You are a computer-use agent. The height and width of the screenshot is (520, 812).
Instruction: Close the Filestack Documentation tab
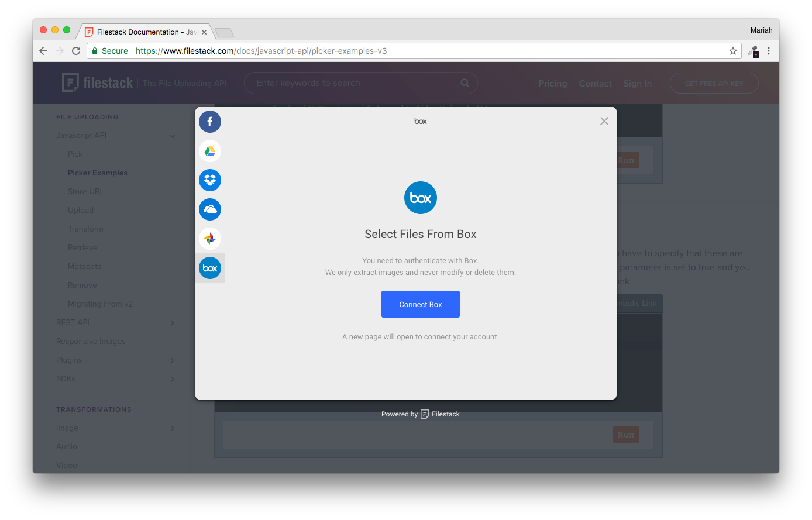[x=204, y=32]
